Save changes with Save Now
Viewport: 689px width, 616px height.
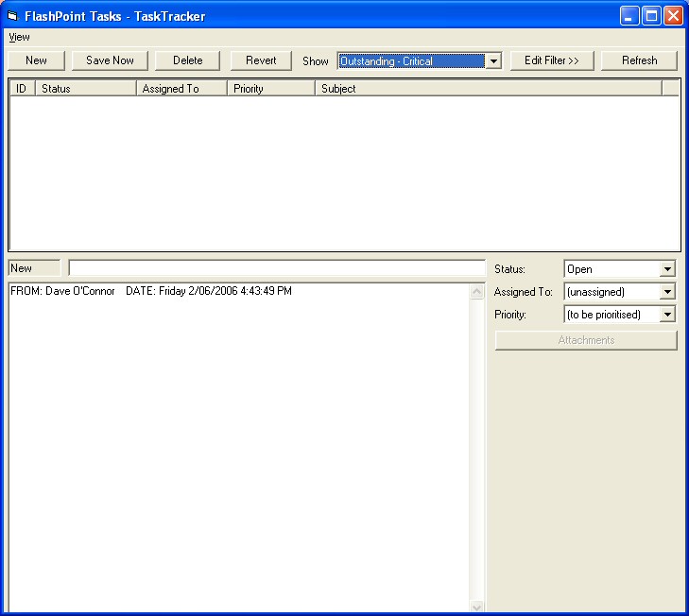point(110,60)
